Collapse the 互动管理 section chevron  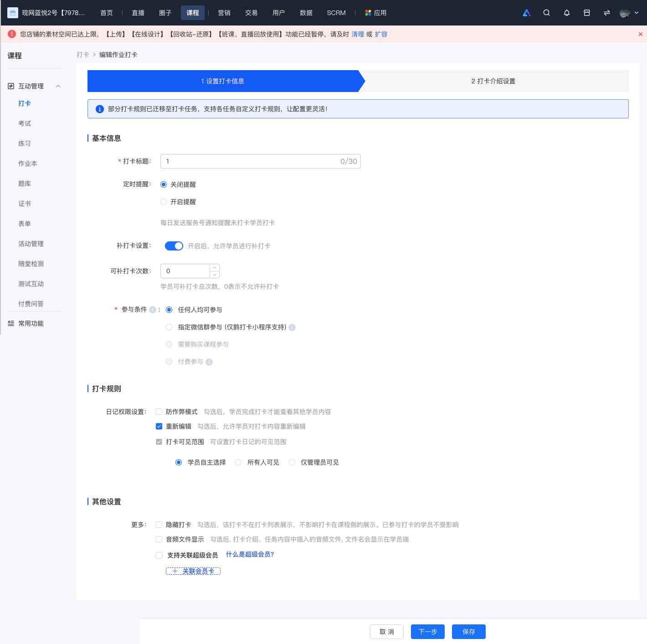click(x=58, y=86)
